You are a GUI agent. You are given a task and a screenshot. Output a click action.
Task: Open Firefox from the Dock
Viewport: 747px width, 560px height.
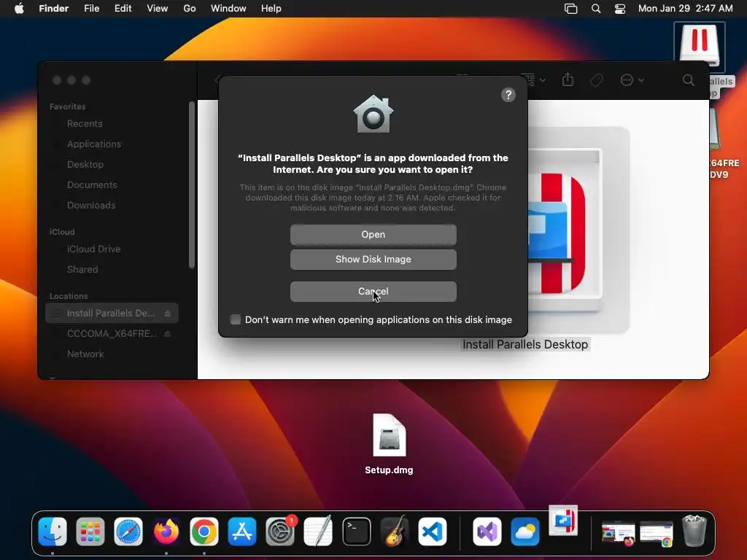pos(166,532)
